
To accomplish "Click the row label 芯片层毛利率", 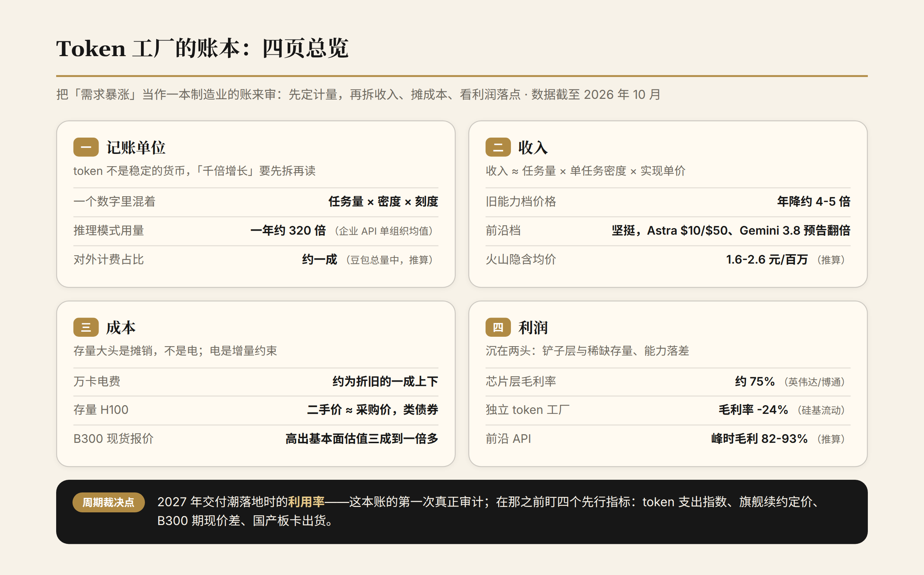I will [x=521, y=381].
